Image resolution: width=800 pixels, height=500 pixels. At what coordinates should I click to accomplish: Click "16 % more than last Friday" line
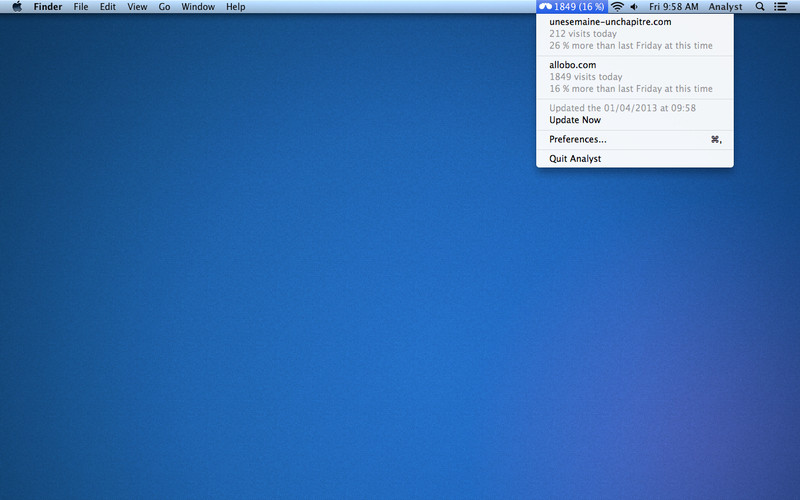tap(631, 88)
